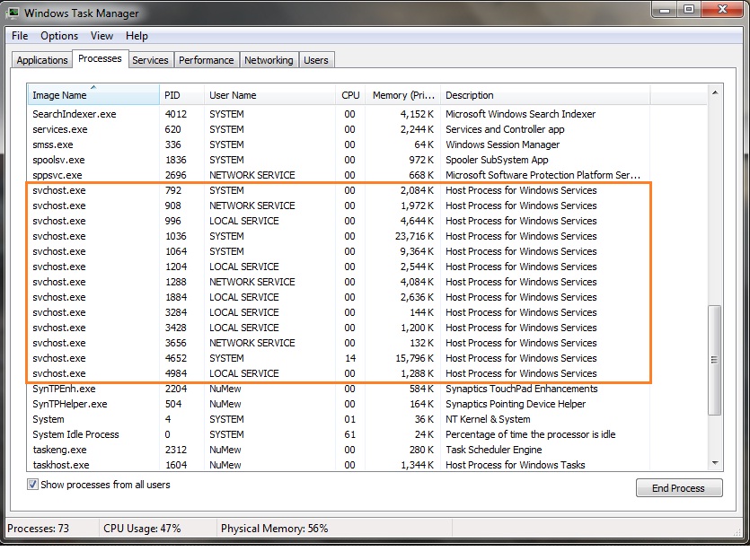Screen dimensions: 750x560
Task: Select svchost.exe with PID 4652
Action: point(339,359)
